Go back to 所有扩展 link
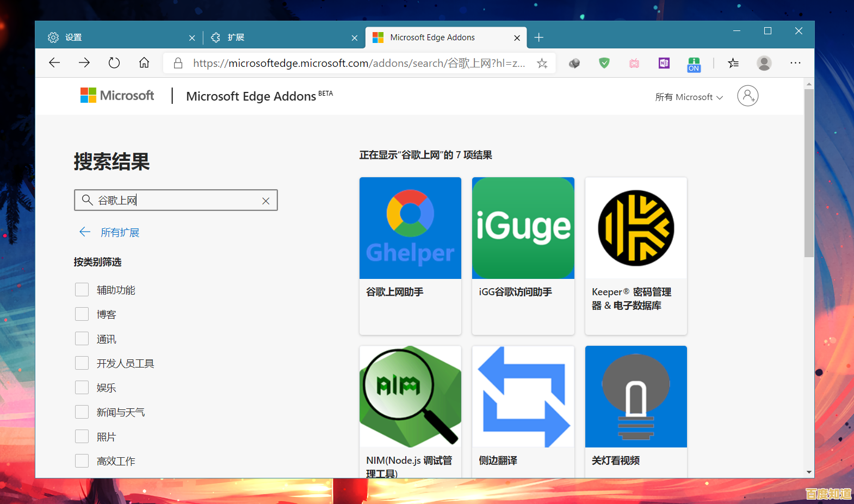The height and width of the screenshot is (504, 854). coord(120,233)
